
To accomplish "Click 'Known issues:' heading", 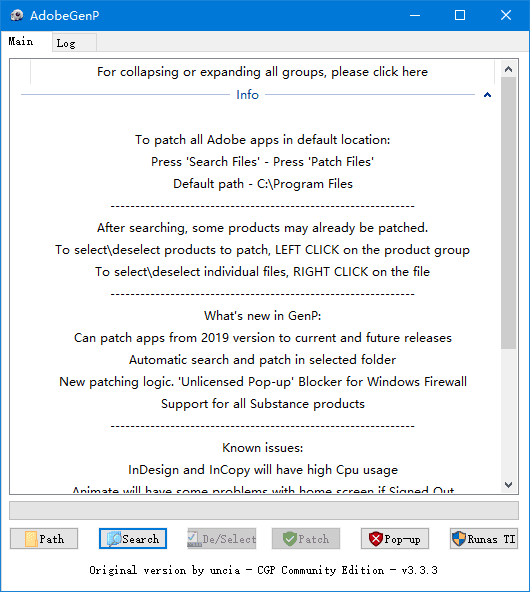I will pyautogui.click(x=263, y=448).
